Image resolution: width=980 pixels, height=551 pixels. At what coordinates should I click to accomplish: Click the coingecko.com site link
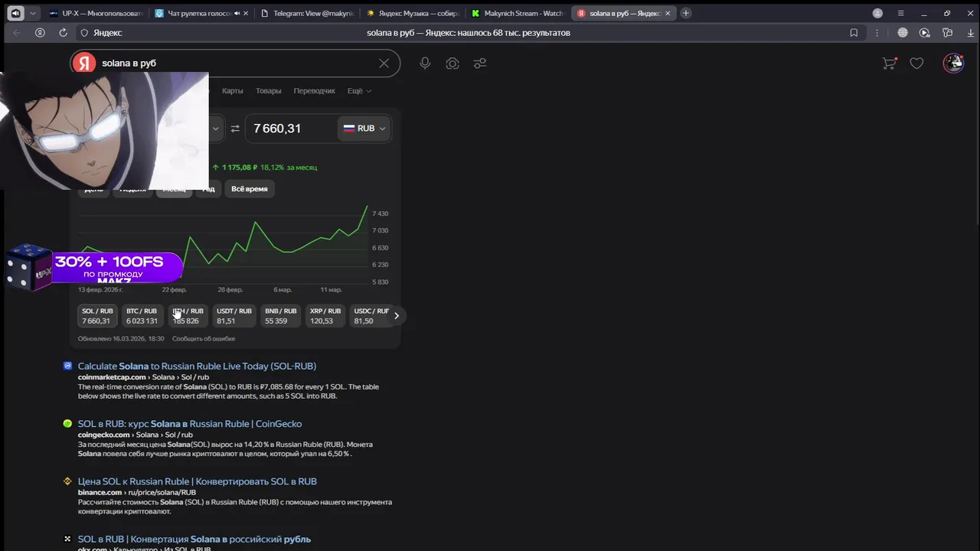click(x=103, y=435)
